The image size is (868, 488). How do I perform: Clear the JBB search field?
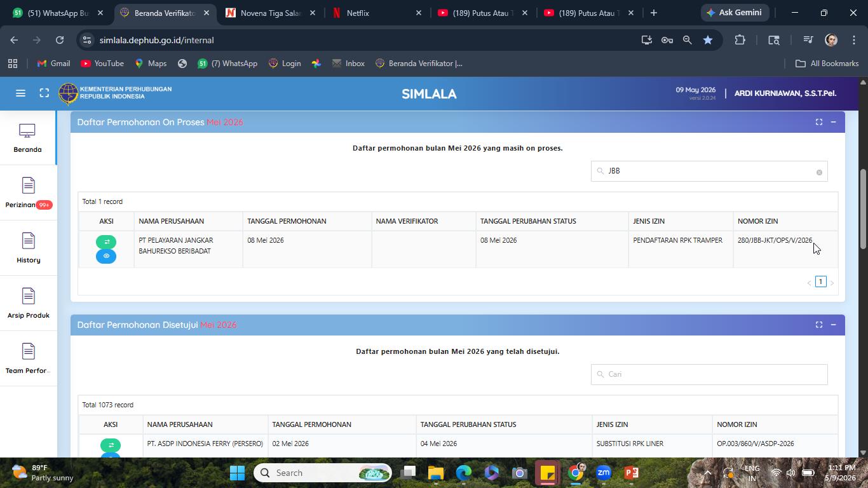coord(819,172)
